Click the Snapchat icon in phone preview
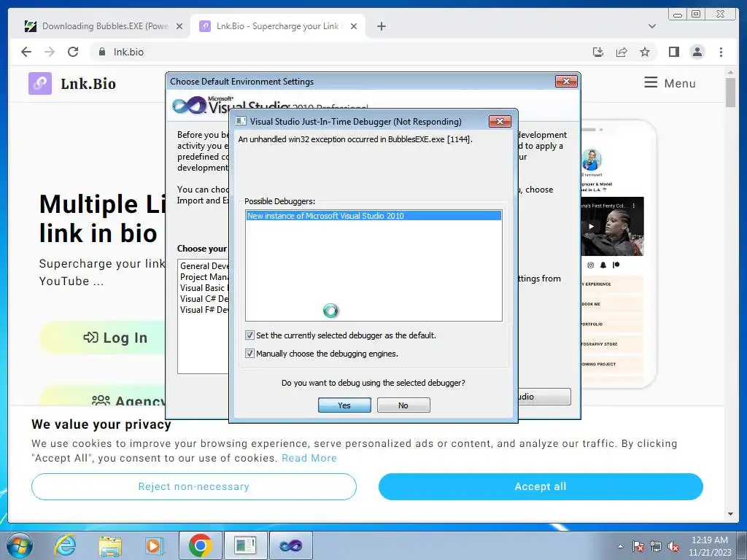The width and height of the screenshot is (747, 560). pyautogui.click(x=603, y=265)
